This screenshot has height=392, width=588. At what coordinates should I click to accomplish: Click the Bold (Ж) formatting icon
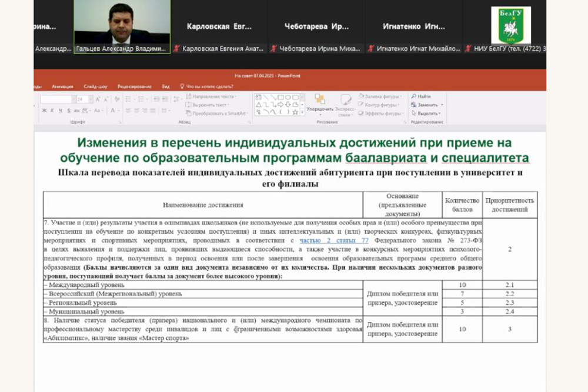coord(44,110)
